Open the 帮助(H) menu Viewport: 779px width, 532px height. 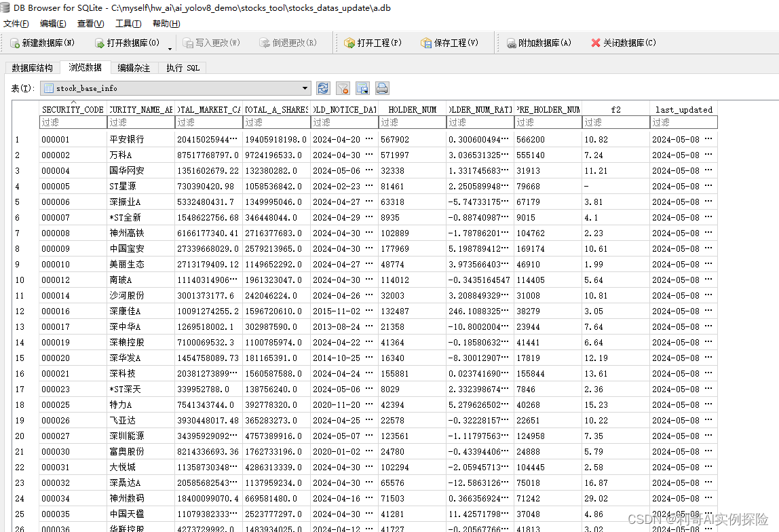pyautogui.click(x=166, y=23)
